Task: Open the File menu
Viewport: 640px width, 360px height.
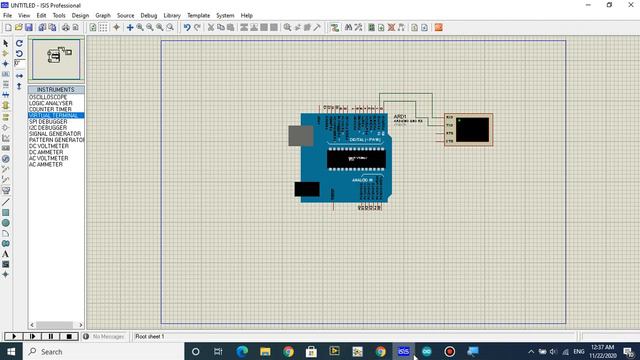Action: [7, 16]
